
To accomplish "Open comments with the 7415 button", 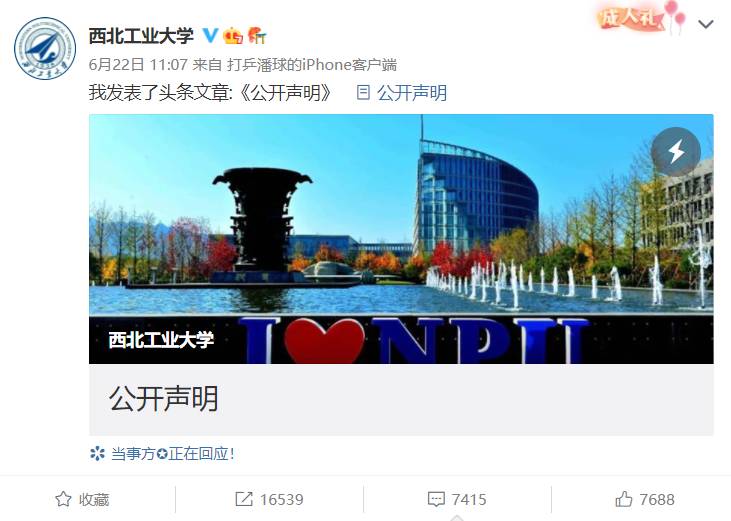I will (457, 499).
